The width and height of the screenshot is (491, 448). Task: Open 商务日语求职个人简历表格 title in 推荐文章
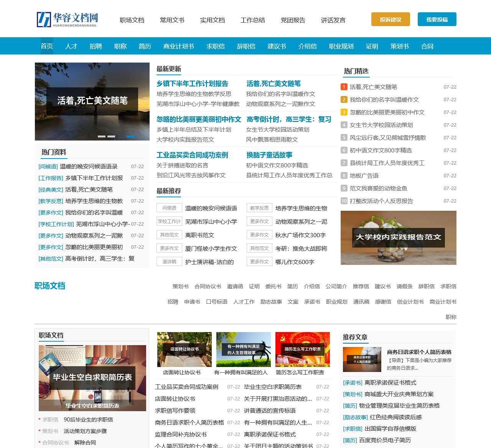[x=419, y=352]
